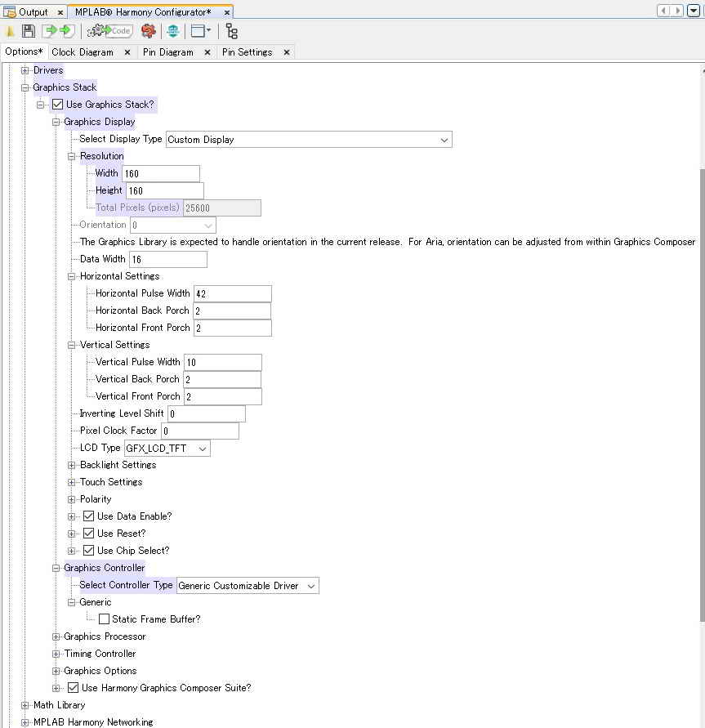Click the vertical scrollbar of options tree
This screenshot has height=728, width=705.
point(703,395)
